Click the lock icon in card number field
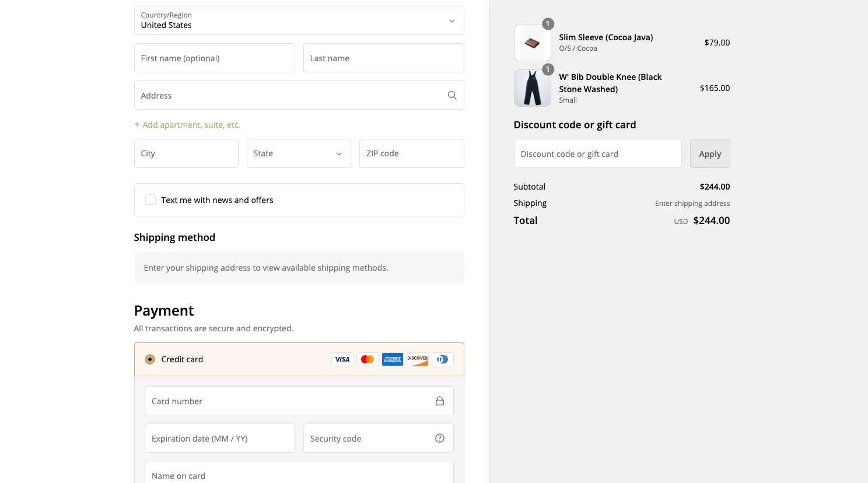Image resolution: width=868 pixels, height=483 pixels. [440, 401]
